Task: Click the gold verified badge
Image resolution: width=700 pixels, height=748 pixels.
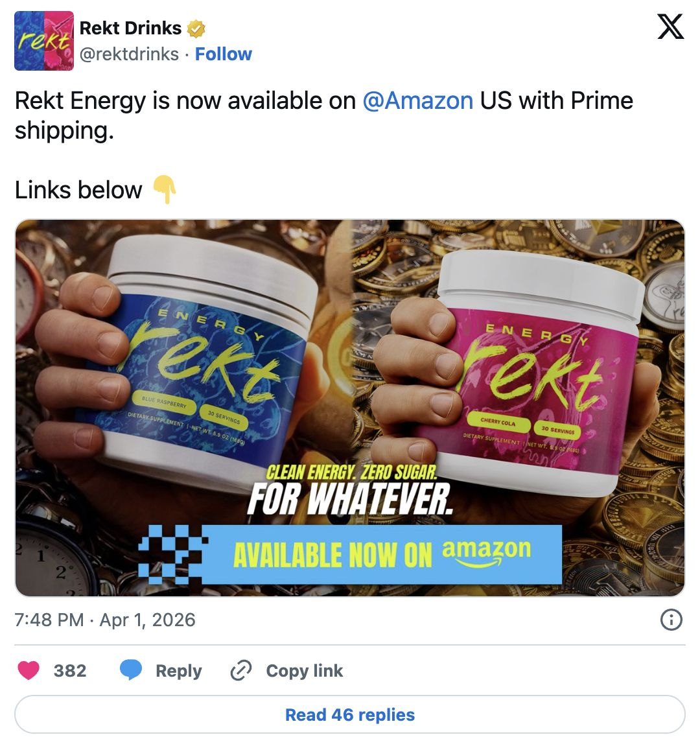Action: tap(196, 29)
